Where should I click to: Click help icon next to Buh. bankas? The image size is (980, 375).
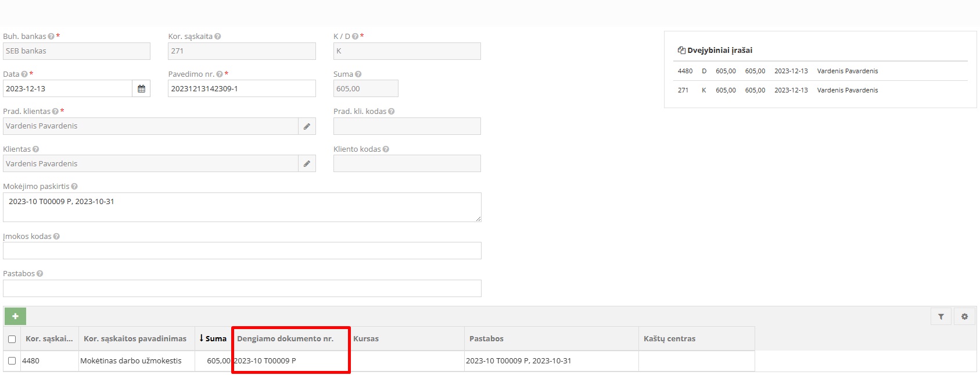[51, 37]
